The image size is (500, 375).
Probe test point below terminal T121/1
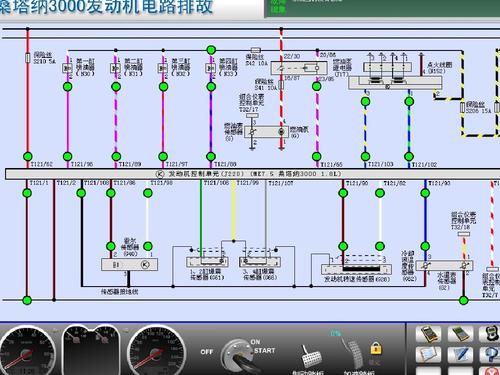(x=27, y=193)
